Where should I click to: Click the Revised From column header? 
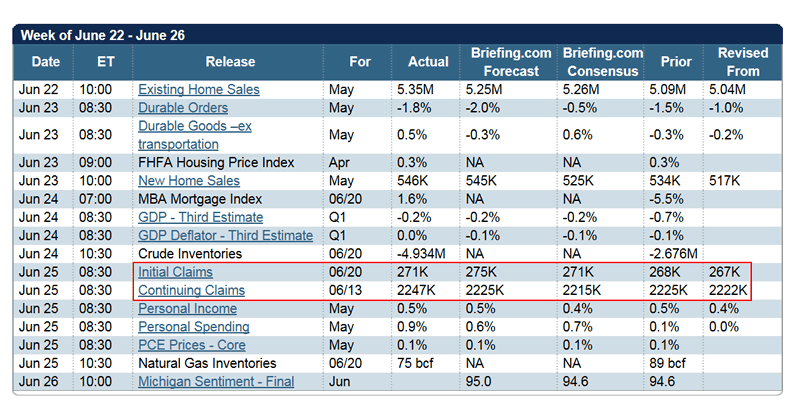[742, 62]
